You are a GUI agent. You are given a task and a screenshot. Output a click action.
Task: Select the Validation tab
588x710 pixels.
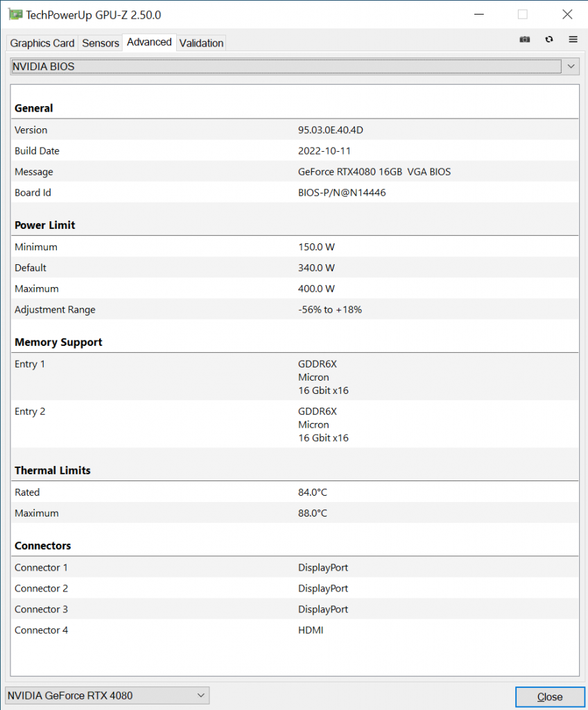[x=201, y=43]
